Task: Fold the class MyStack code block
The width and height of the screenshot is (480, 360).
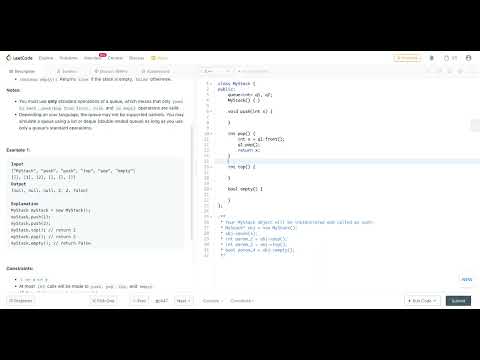Action: pyautogui.click(x=211, y=84)
